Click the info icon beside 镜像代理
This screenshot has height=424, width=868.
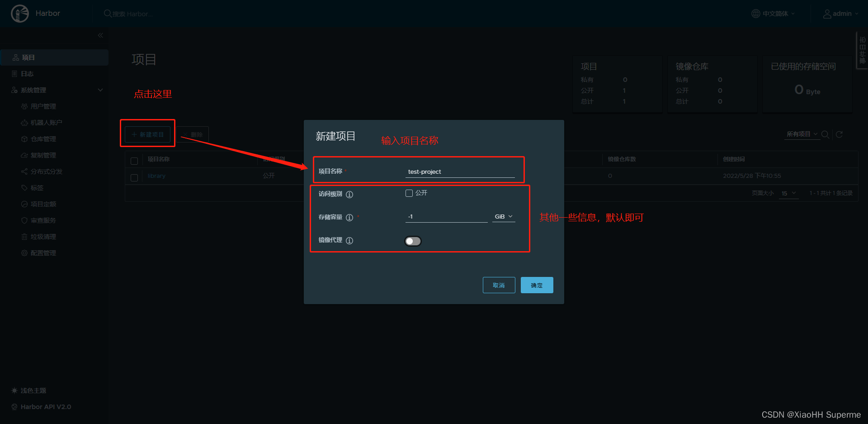pyautogui.click(x=349, y=241)
